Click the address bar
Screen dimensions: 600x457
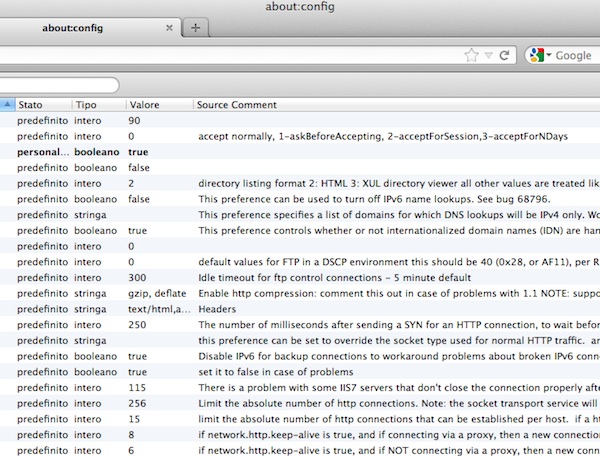(x=230, y=55)
